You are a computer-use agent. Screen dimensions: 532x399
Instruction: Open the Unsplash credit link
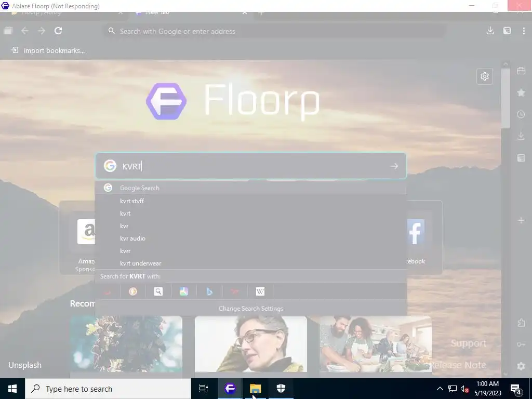point(25,365)
